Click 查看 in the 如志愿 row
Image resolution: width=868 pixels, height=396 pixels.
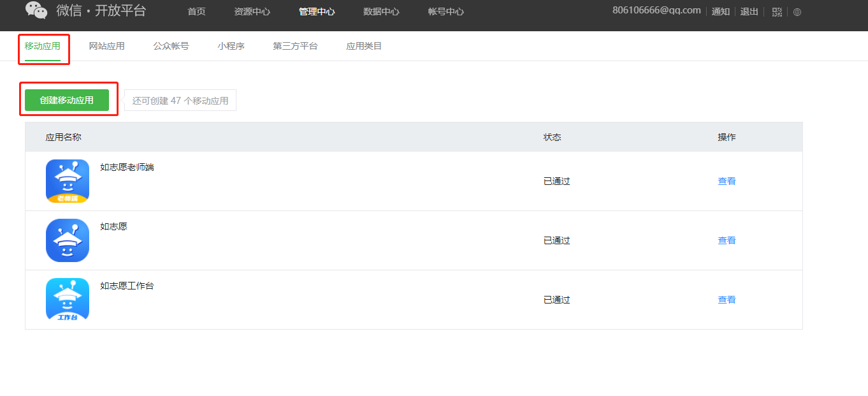pyautogui.click(x=727, y=240)
